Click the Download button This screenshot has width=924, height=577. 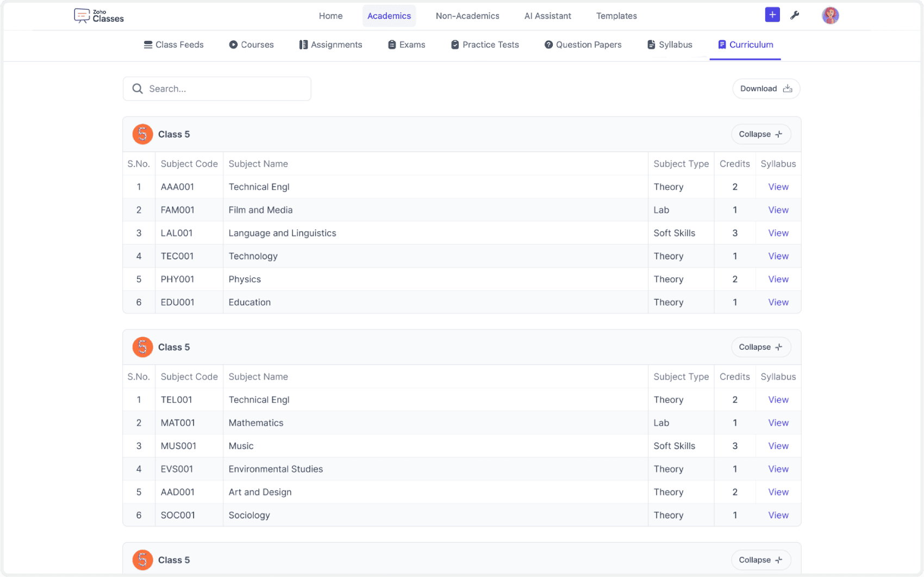766,89
